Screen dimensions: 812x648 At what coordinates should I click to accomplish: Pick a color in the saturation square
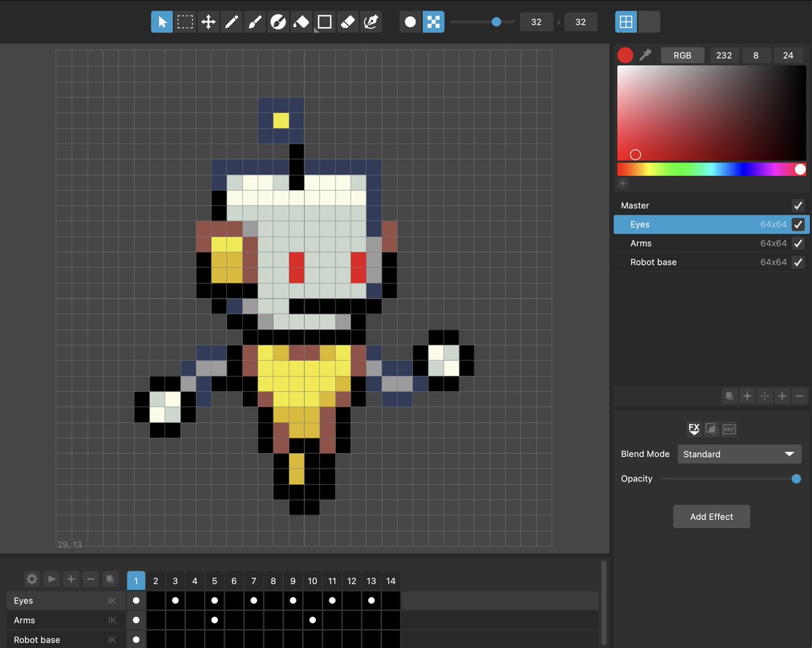(711, 113)
